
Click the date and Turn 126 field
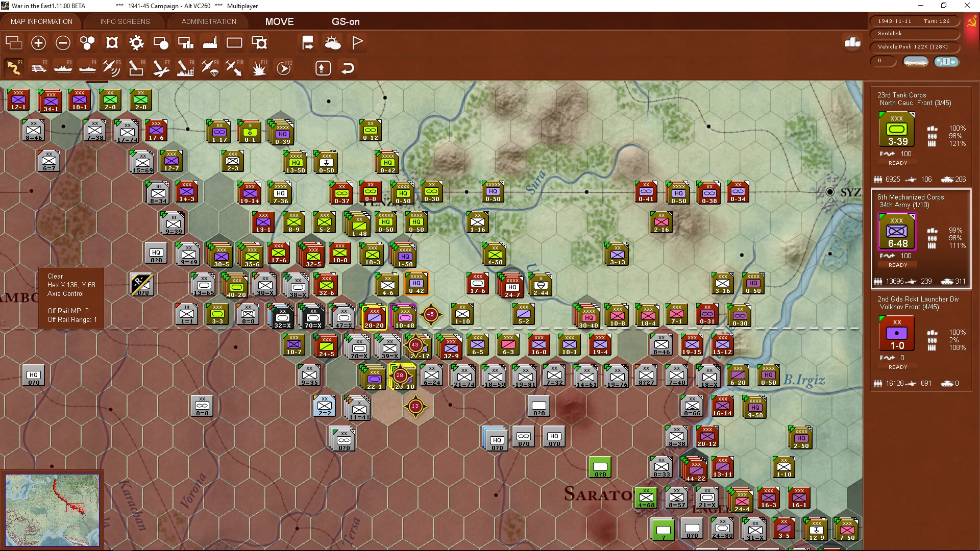[x=914, y=21]
